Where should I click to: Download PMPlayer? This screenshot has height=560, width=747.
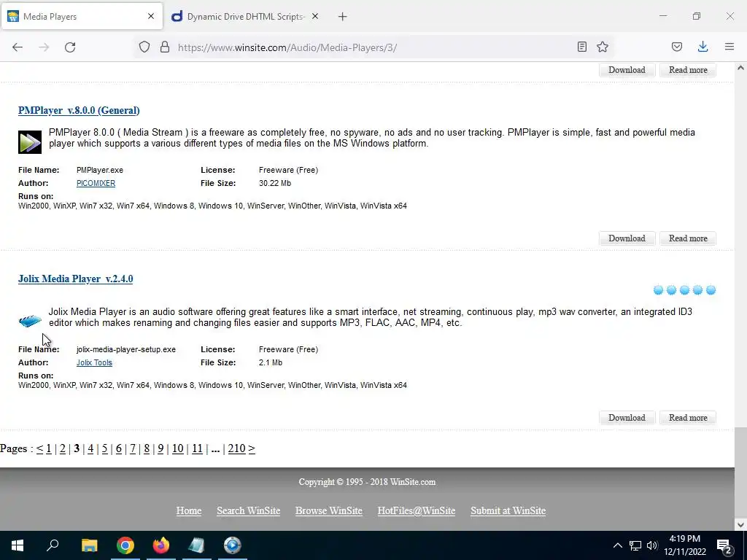point(627,238)
